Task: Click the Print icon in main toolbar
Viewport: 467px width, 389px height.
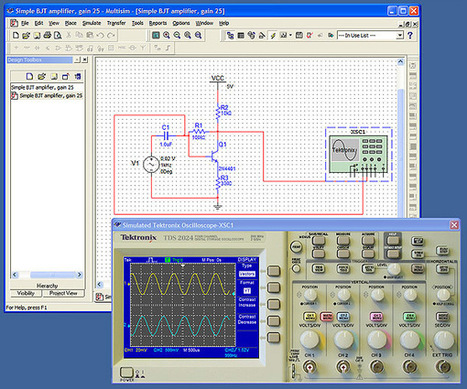Action: [47, 35]
